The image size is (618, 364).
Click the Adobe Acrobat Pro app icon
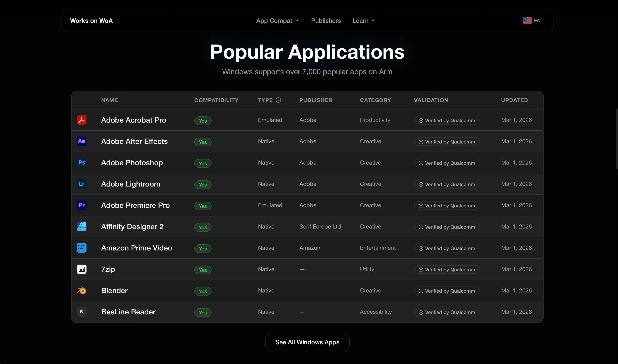[81, 120]
